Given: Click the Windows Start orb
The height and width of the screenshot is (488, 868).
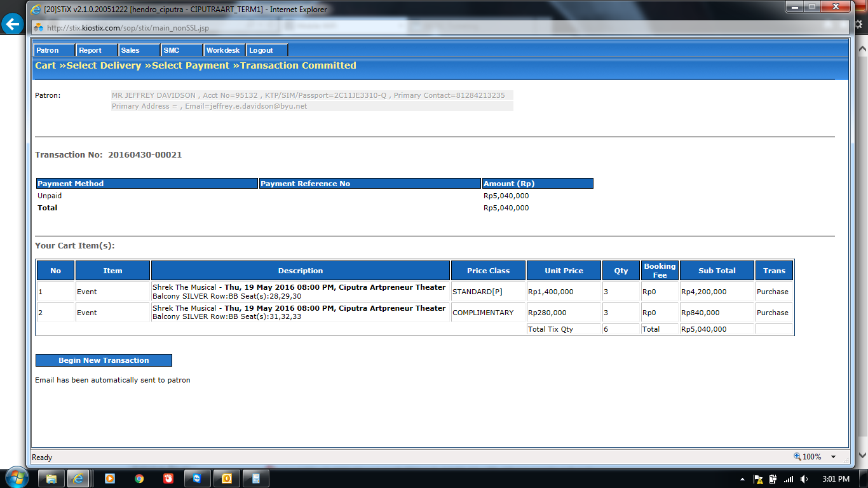Looking at the screenshot, I should 16,477.
